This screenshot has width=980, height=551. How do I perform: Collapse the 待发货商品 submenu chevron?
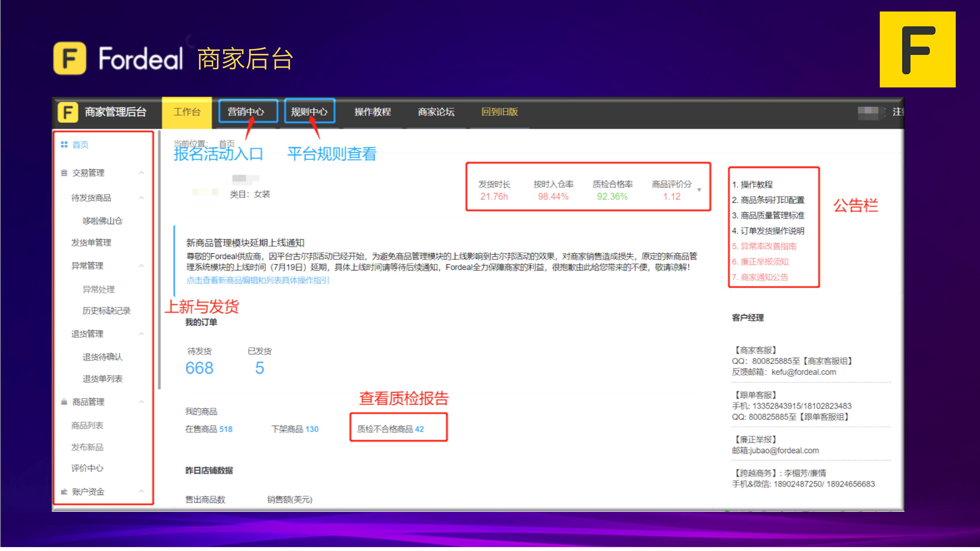pyautogui.click(x=142, y=198)
